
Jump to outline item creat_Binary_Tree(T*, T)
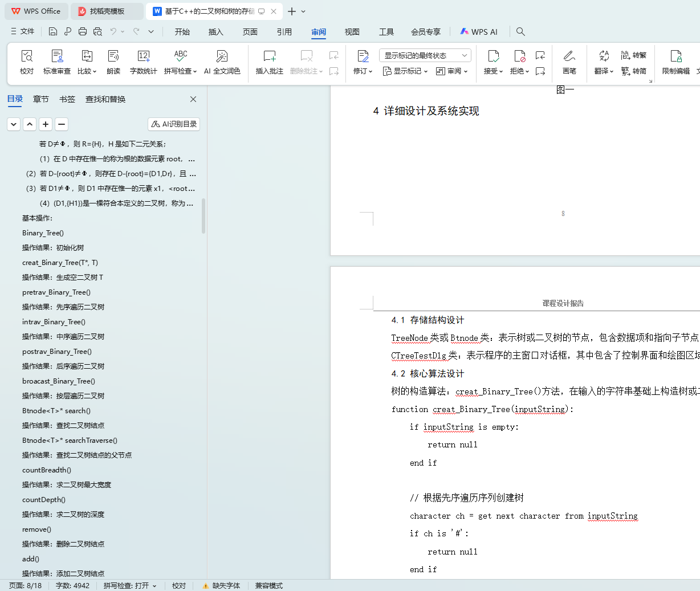coord(60,263)
